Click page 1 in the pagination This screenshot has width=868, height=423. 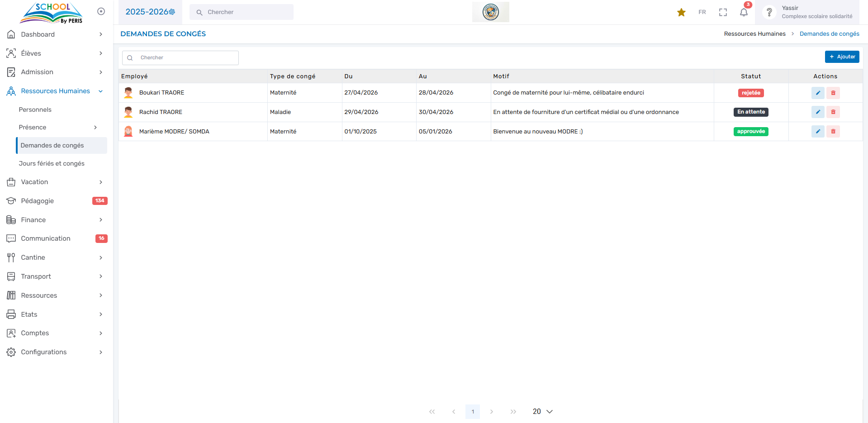tap(473, 411)
